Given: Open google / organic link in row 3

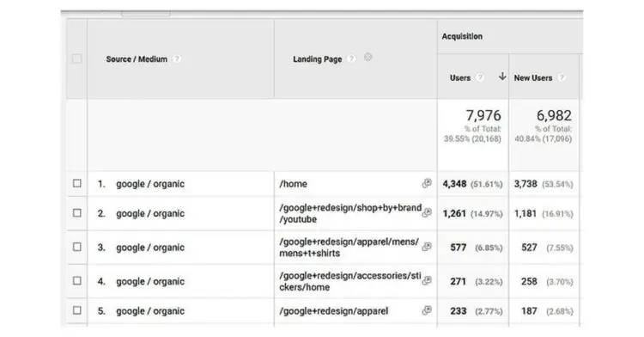Looking at the screenshot, I should click(150, 248).
